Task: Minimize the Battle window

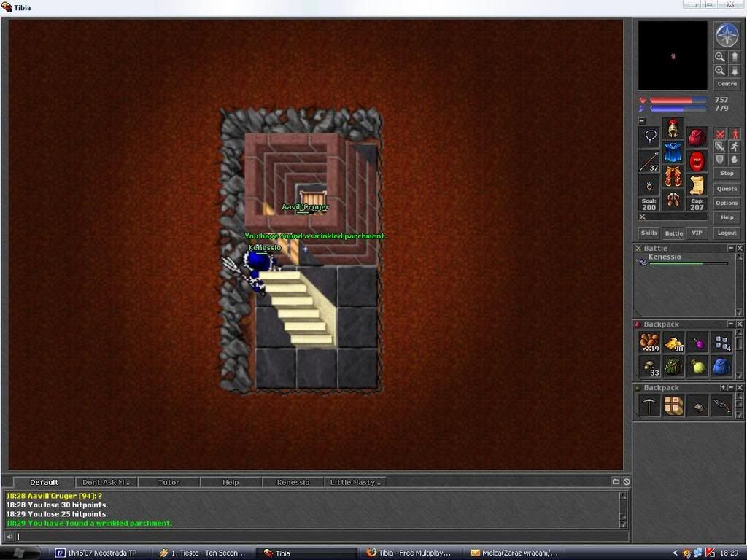Action: tap(731, 248)
